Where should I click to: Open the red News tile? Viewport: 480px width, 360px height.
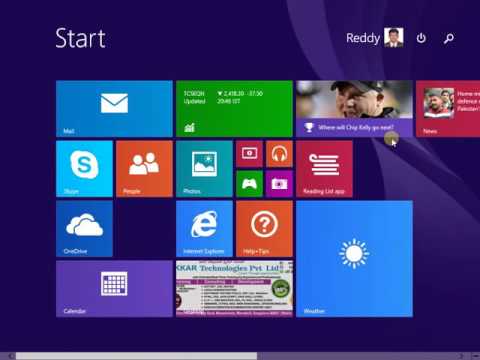point(448,109)
